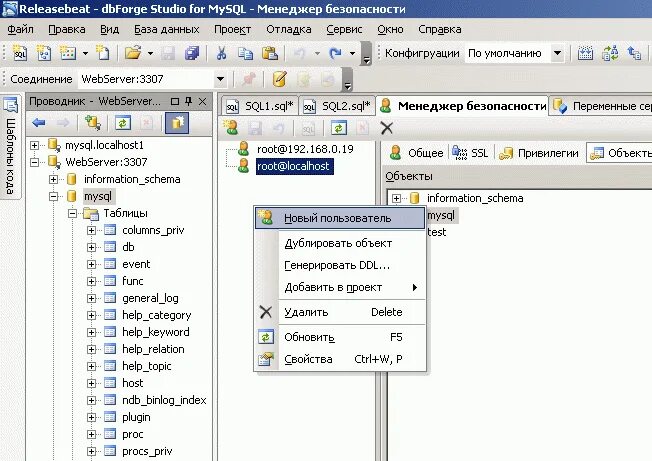This screenshot has height=461, width=652.
Task: Open the Общее user settings tab
Action: (x=416, y=153)
